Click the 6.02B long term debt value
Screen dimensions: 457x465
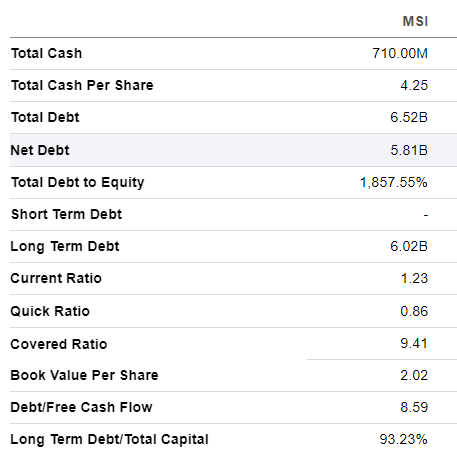pyautogui.click(x=409, y=247)
